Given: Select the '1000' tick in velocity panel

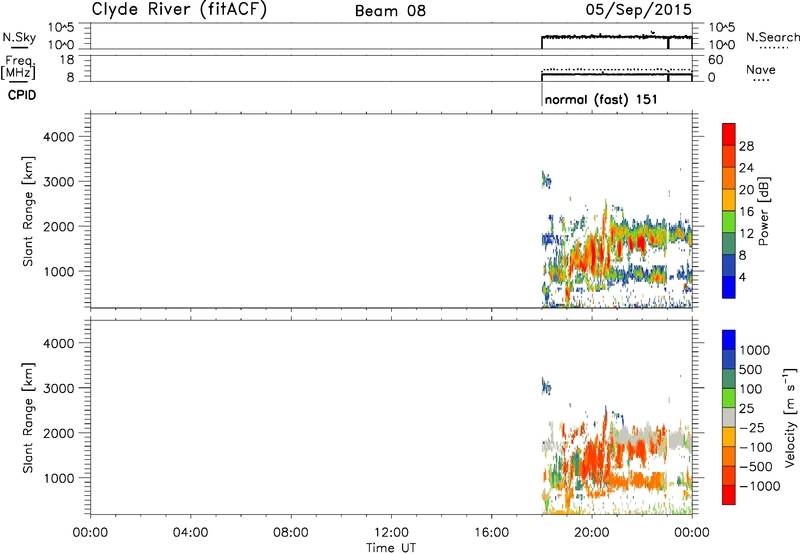Looking at the screenshot, I should pos(58,477).
